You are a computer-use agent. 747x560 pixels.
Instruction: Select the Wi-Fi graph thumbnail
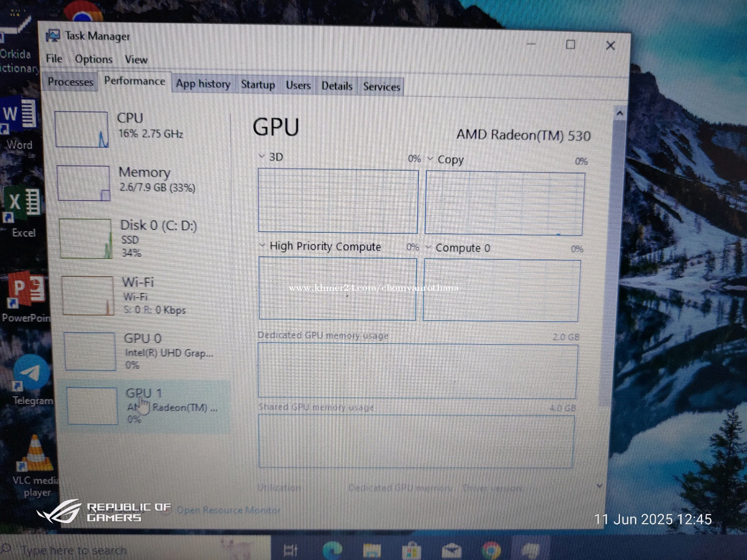point(88,295)
